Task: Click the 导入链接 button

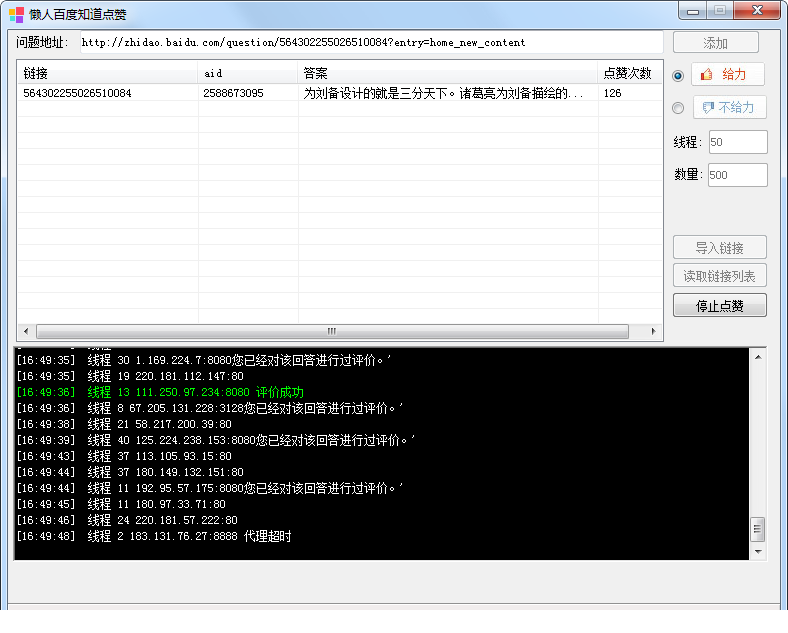Action: click(720, 248)
